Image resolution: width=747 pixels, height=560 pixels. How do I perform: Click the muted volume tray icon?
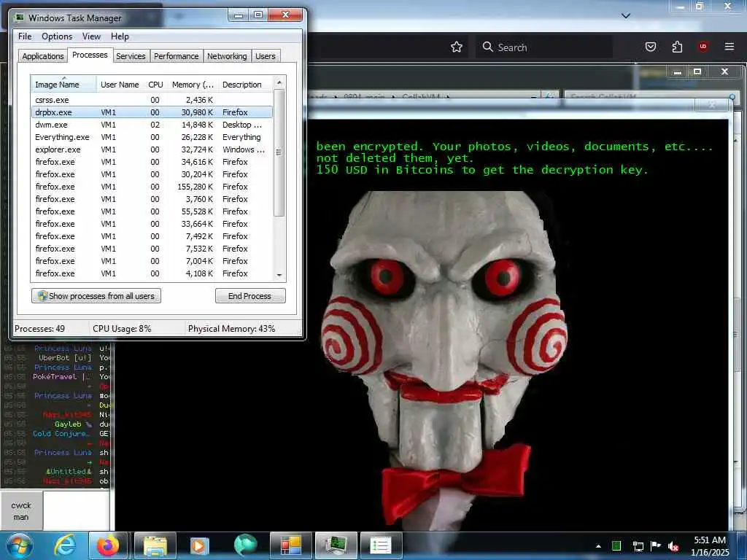[673, 546]
